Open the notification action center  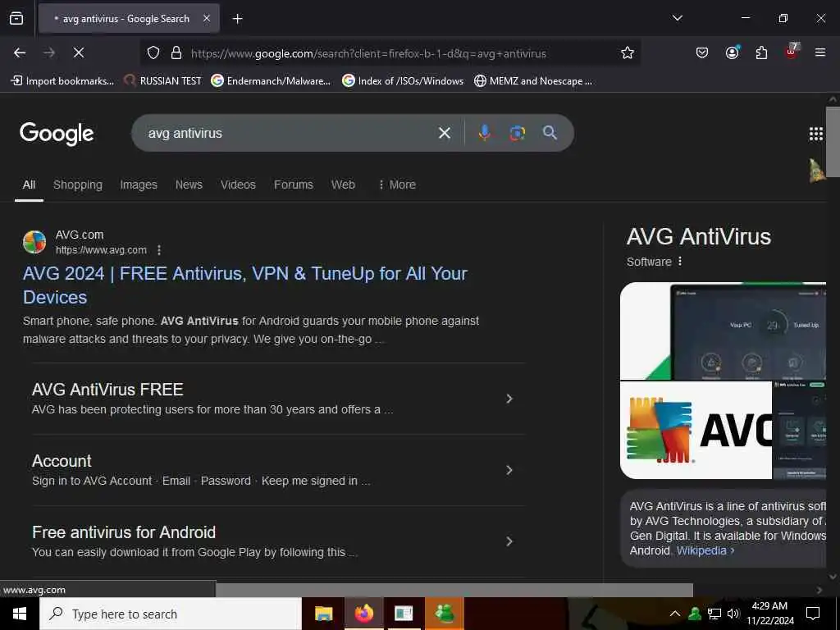pos(813,614)
